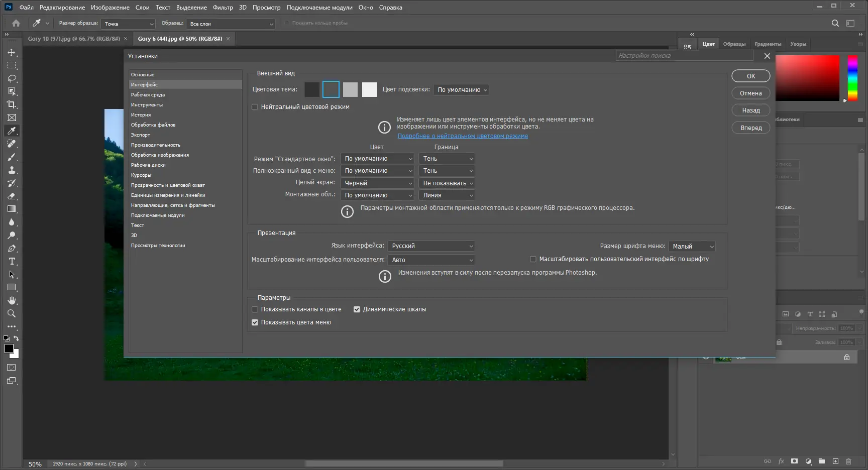Select the Spot Healing Brush tool
Screen dimensions: 868x470
click(12, 144)
